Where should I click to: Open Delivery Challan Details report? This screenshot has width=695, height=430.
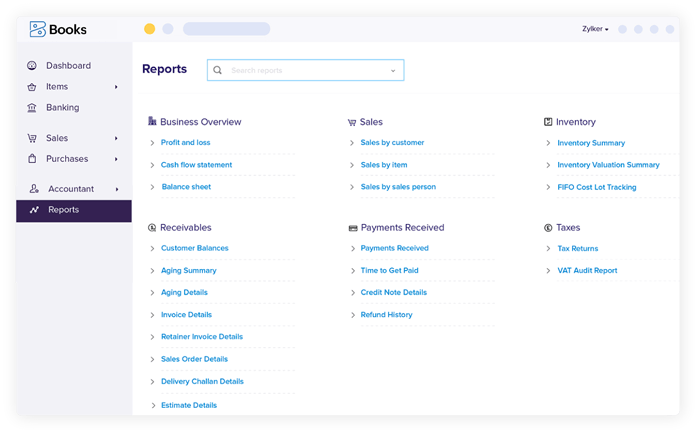pos(202,381)
